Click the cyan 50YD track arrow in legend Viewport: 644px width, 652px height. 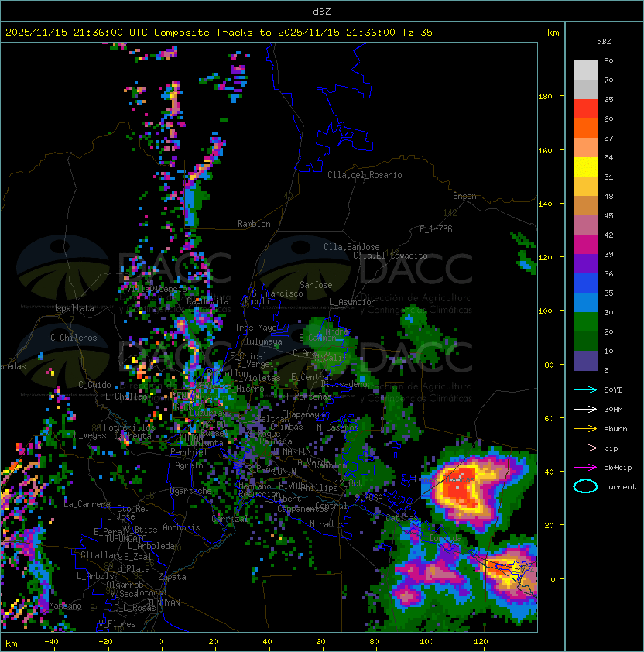coord(585,390)
